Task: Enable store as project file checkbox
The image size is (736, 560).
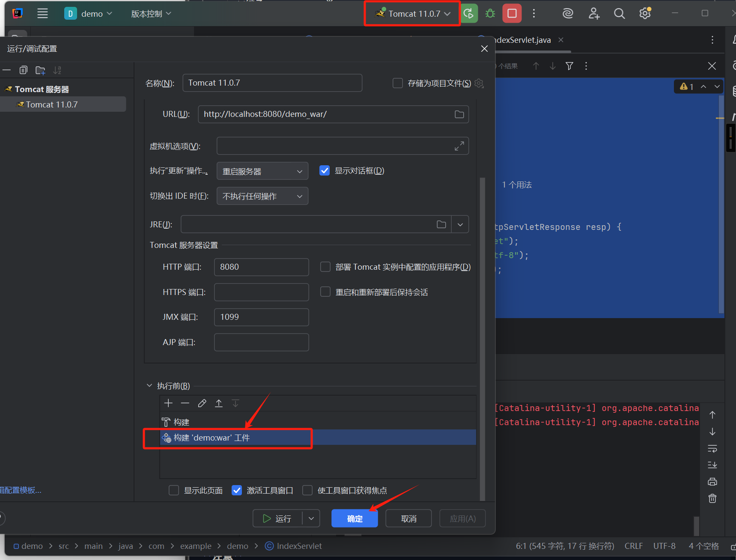Action: pyautogui.click(x=398, y=83)
